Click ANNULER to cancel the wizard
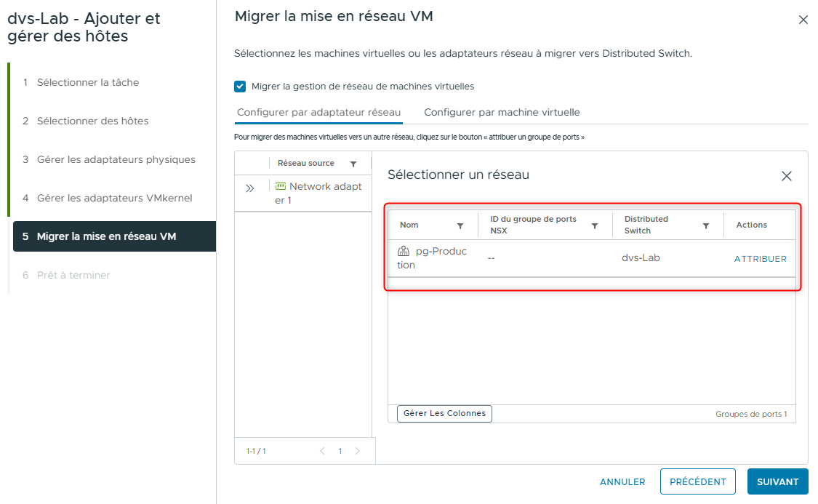The height and width of the screenshot is (504, 818). tap(622, 481)
